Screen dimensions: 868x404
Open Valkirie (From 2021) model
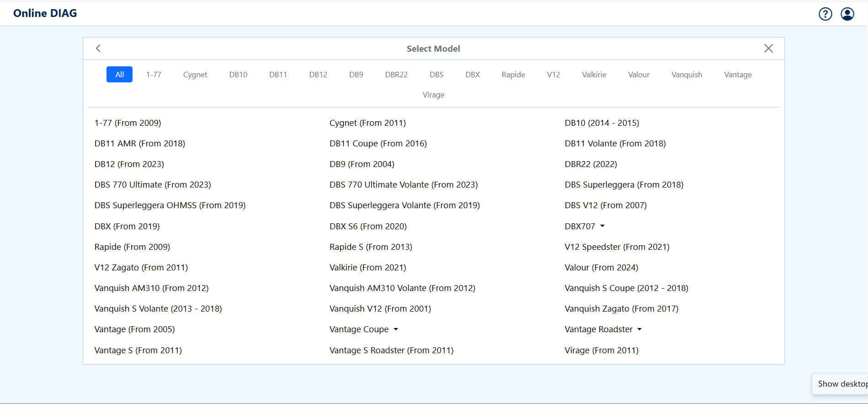pyautogui.click(x=367, y=268)
